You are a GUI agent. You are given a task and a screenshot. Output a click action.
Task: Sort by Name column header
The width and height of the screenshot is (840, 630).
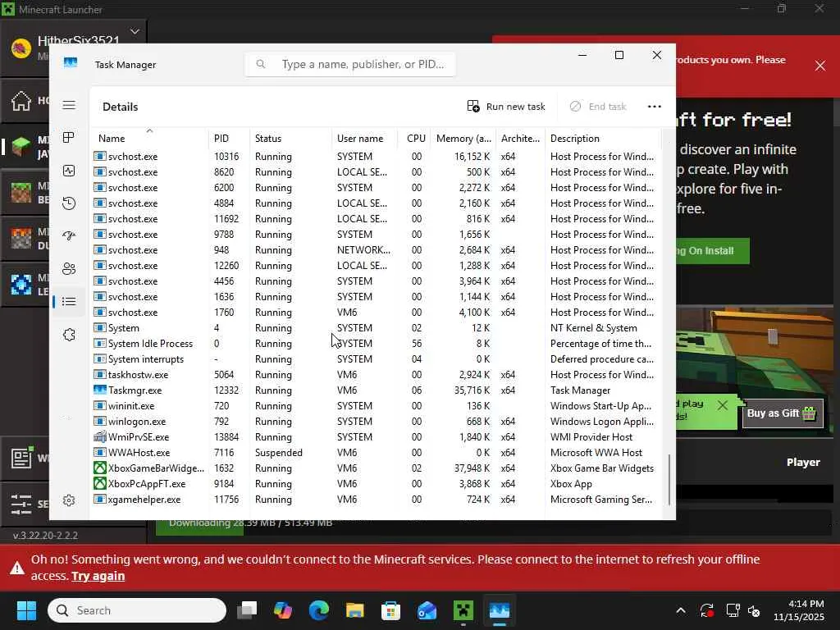click(x=149, y=138)
